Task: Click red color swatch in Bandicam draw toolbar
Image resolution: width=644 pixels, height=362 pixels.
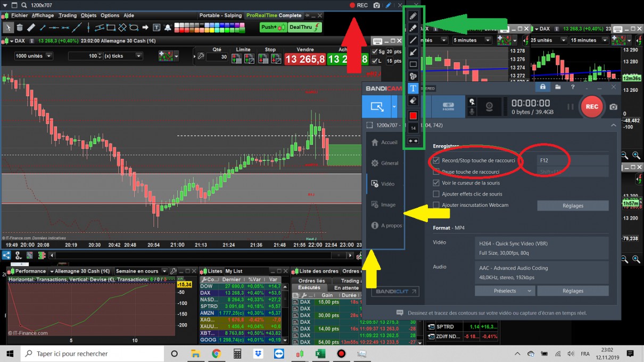Action: point(413,115)
